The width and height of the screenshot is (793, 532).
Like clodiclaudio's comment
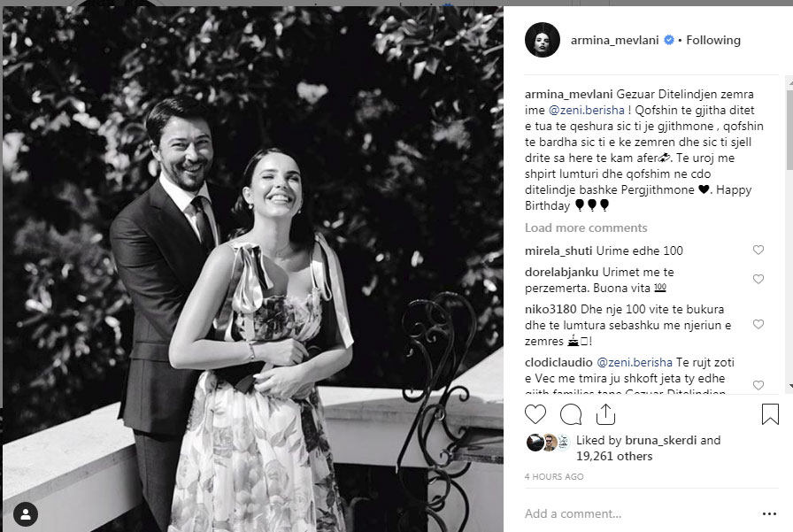click(x=758, y=385)
